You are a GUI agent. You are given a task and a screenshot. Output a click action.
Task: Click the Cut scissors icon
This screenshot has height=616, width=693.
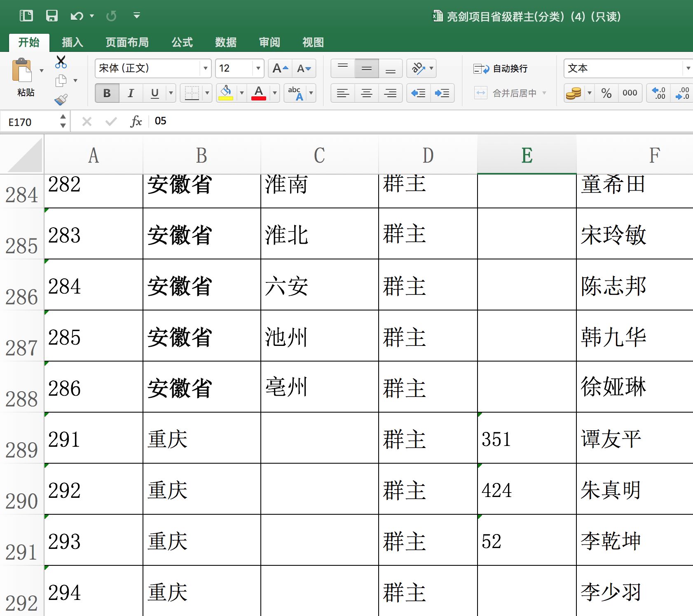tap(61, 62)
